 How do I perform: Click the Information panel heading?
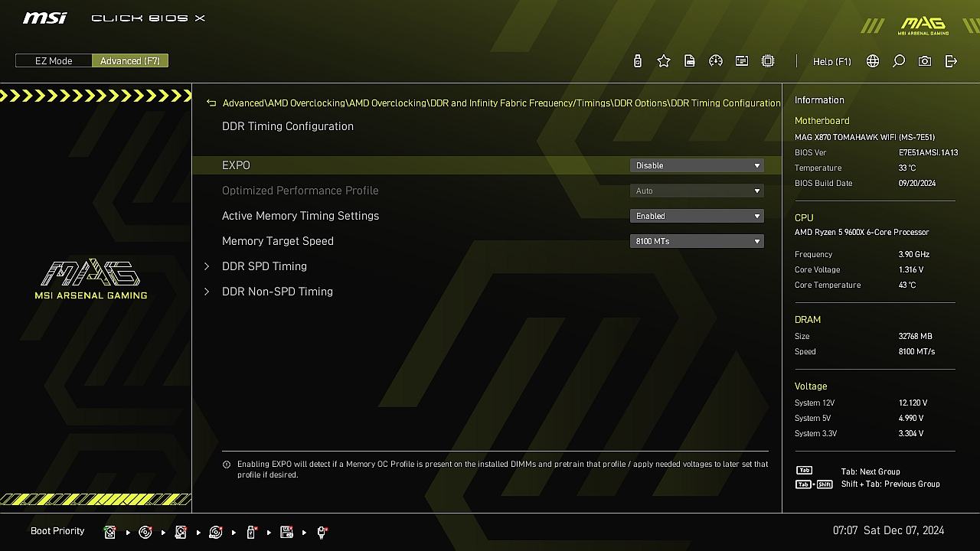tap(819, 100)
